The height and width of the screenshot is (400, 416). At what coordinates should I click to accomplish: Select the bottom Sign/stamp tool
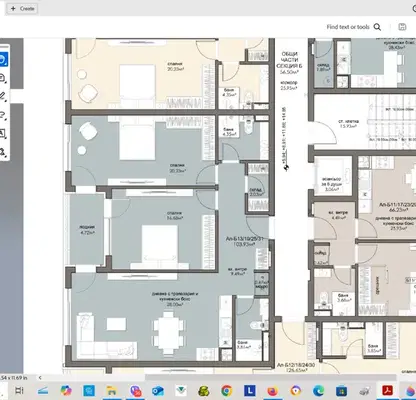point(2,152)
